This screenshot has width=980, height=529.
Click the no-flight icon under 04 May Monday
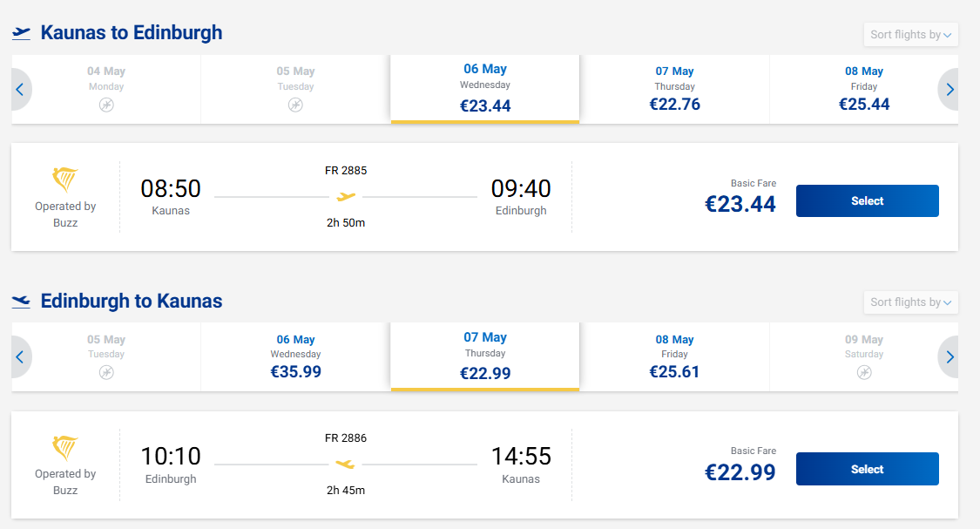(106, 105)
